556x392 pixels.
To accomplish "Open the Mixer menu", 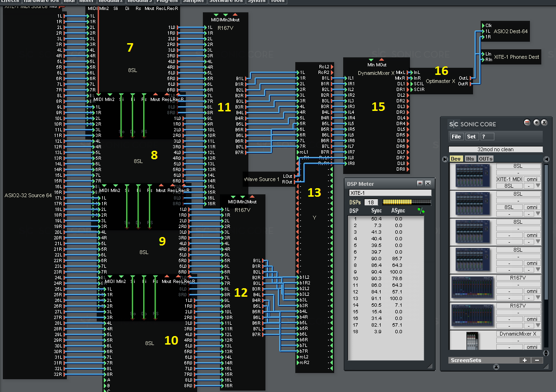I will 87,1.
